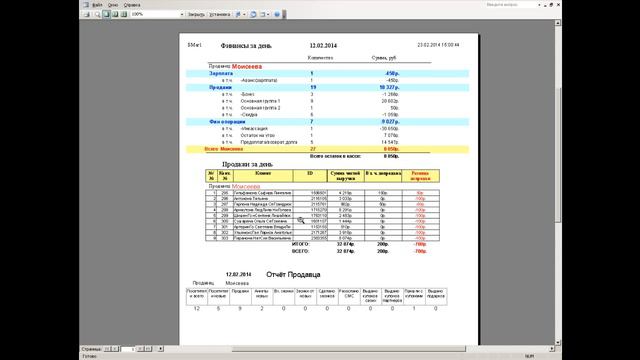Open the Multiple Pages layout button
The image size is (640, 360).
tap(124, 14)
